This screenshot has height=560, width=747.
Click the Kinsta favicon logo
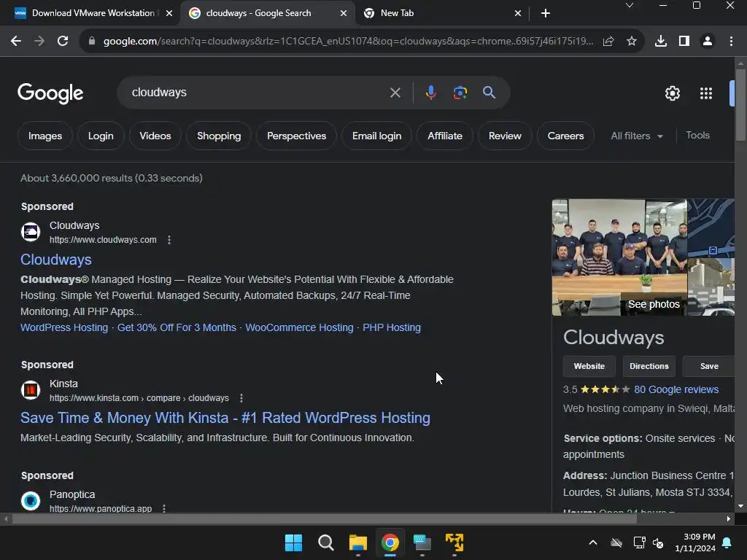31,390
